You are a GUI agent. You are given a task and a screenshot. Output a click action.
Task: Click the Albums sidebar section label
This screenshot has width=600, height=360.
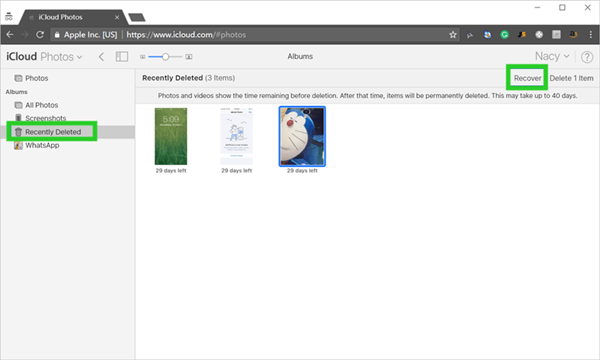click(x=16, y=92)
